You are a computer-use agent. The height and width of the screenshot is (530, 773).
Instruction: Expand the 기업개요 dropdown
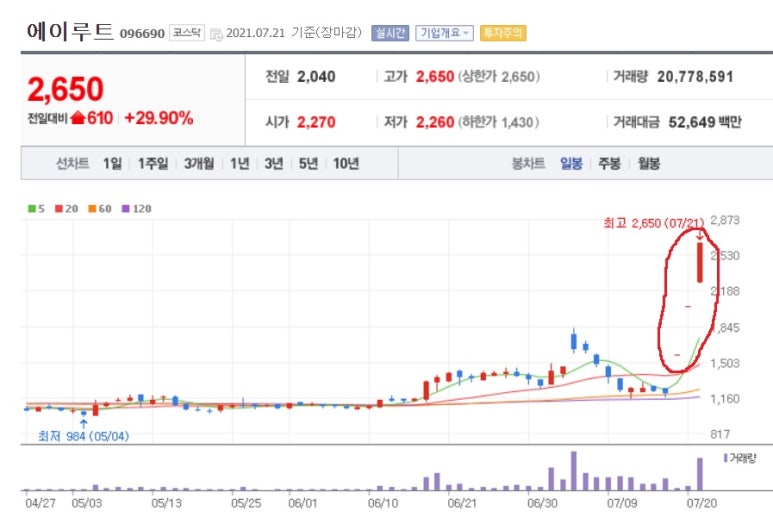coord(444,33)
